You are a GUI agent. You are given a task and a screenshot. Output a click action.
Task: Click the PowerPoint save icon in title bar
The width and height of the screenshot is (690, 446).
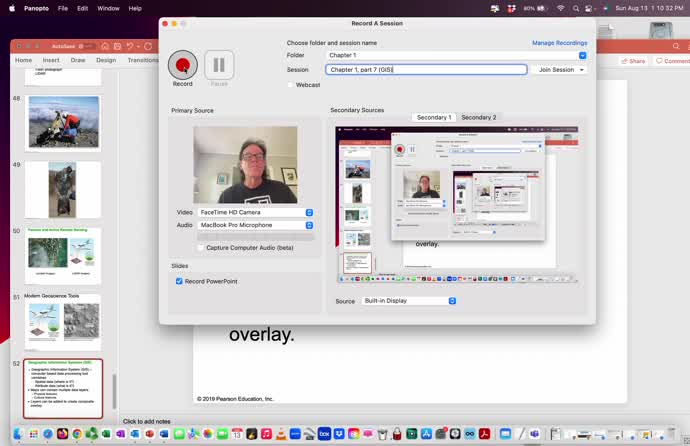point(118,46)
